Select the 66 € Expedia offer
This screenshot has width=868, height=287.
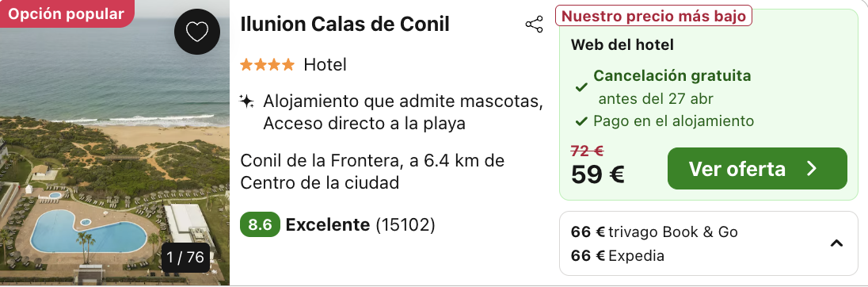[618, 255]
